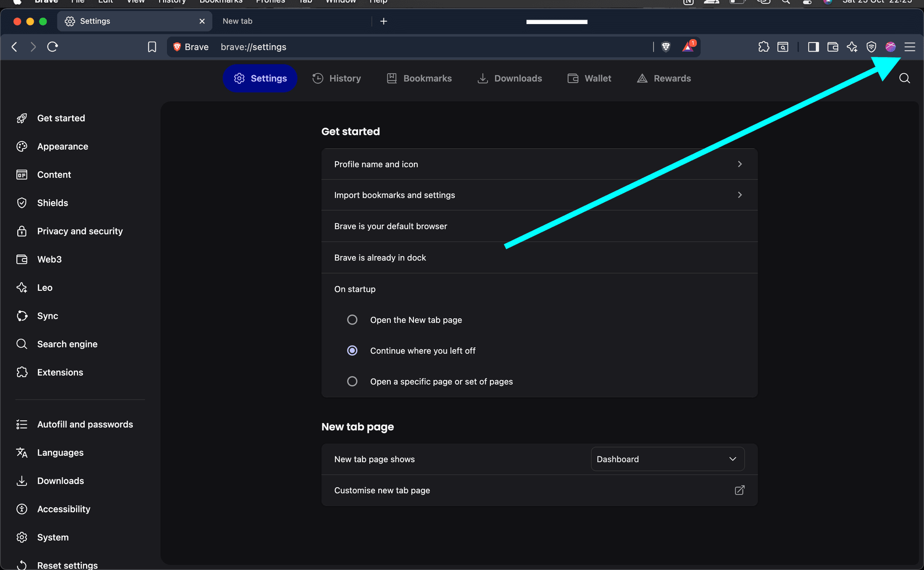The height and width of the screenshot is (570, 924).
Task: Open Leo AI sparkle icon in toolbar
Action: click(852, 47)
